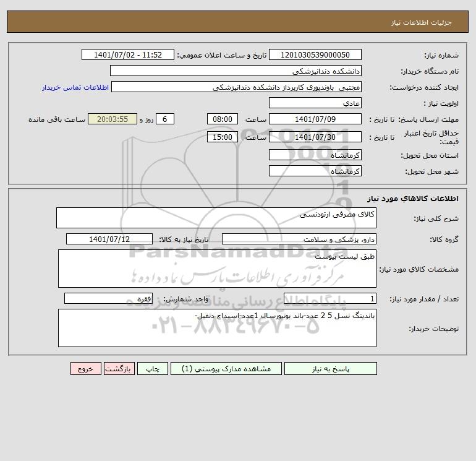Click the label استان محل تحویل

click(x=430, y=155)
